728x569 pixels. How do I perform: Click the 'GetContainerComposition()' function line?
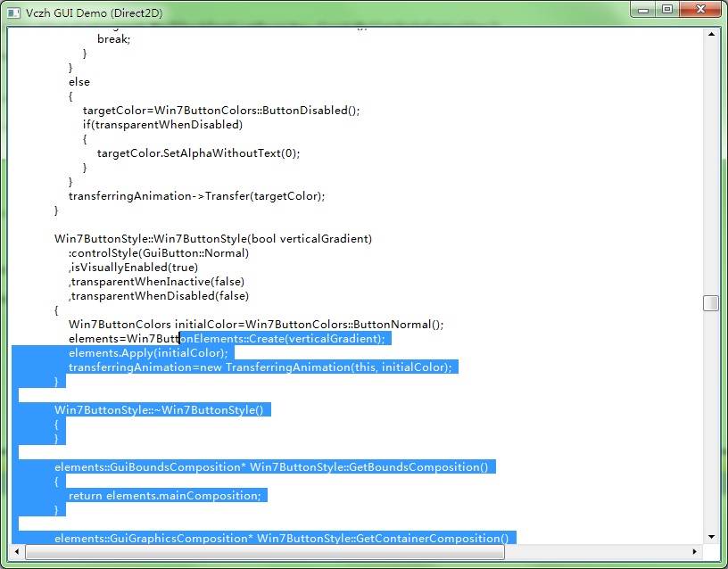(281, 539)
